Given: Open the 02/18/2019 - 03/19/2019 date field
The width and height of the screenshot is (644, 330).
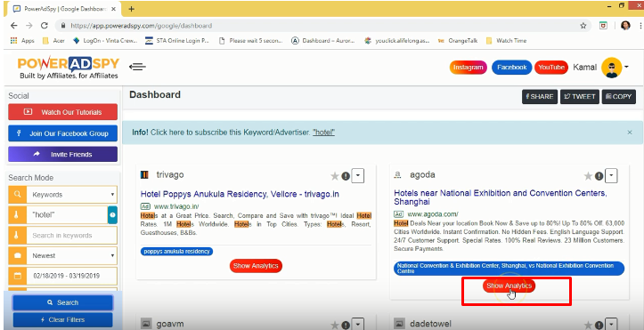Looking at the screenshot, I should [72, 276].
